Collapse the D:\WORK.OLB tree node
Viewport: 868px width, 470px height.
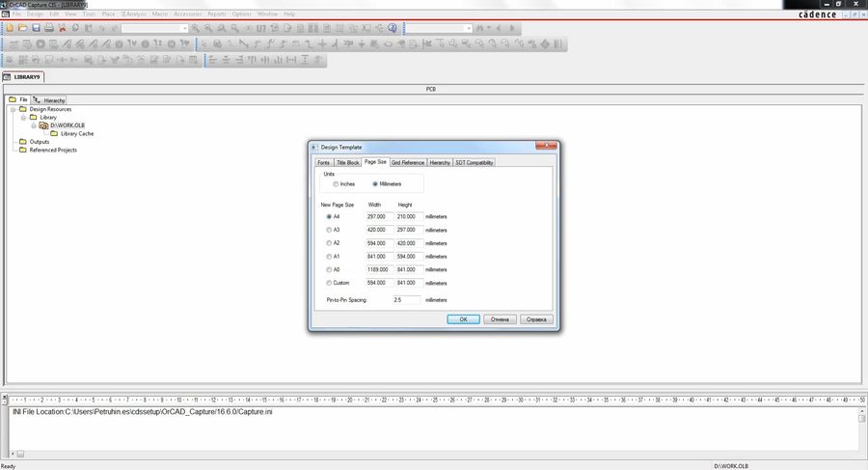(34, 125)
